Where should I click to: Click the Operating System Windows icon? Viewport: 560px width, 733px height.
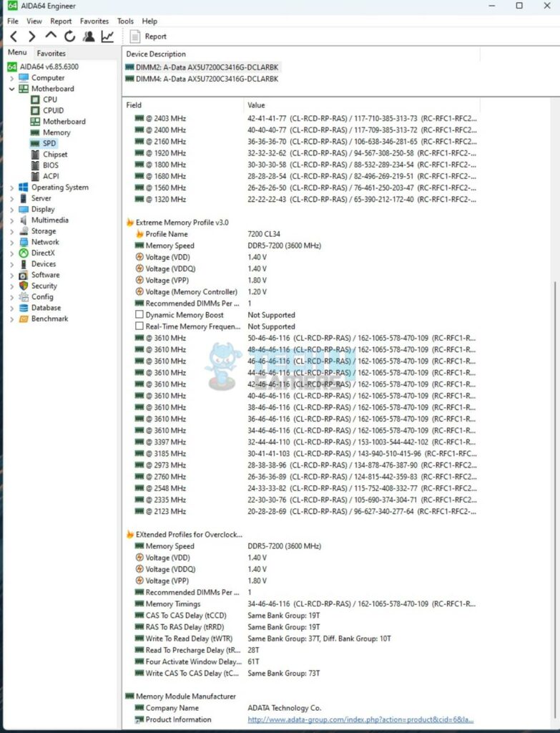24,188
